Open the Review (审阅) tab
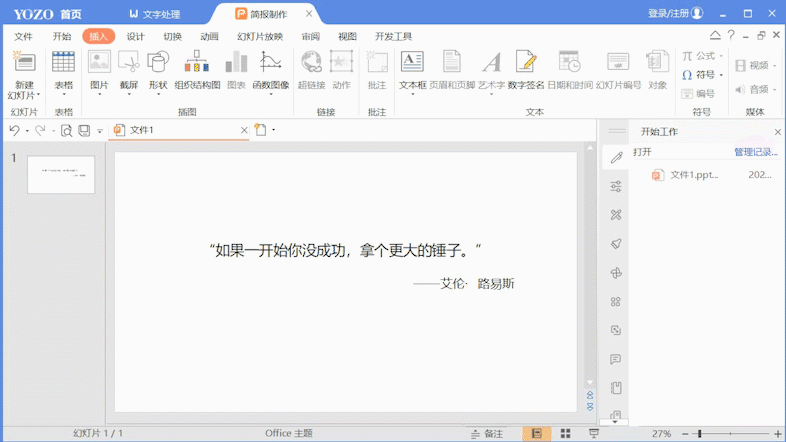 [x=310, y=37]
